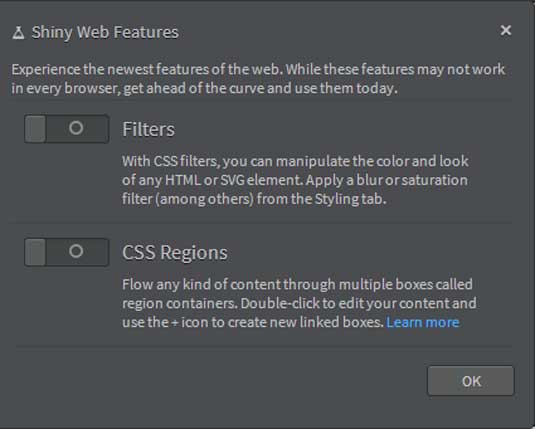Click the flask icon beside Shiny Web Features

click(x=18, y=33)
